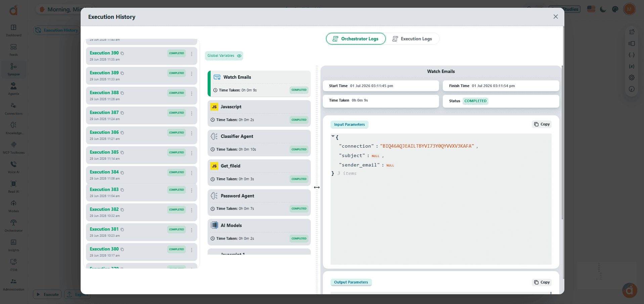Open ITSM from the sidebar
The image size is (644, 304).
click(x=13, y=265)
